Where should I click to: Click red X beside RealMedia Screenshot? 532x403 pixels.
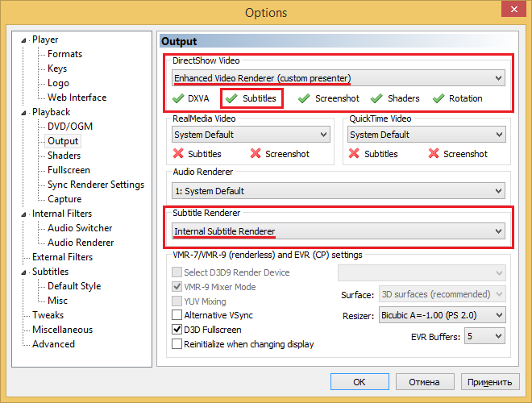(x=256, y=154)
